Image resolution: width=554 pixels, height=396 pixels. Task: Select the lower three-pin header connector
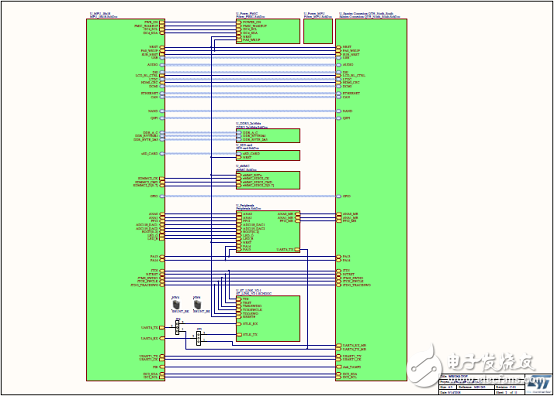coord(199,338)
